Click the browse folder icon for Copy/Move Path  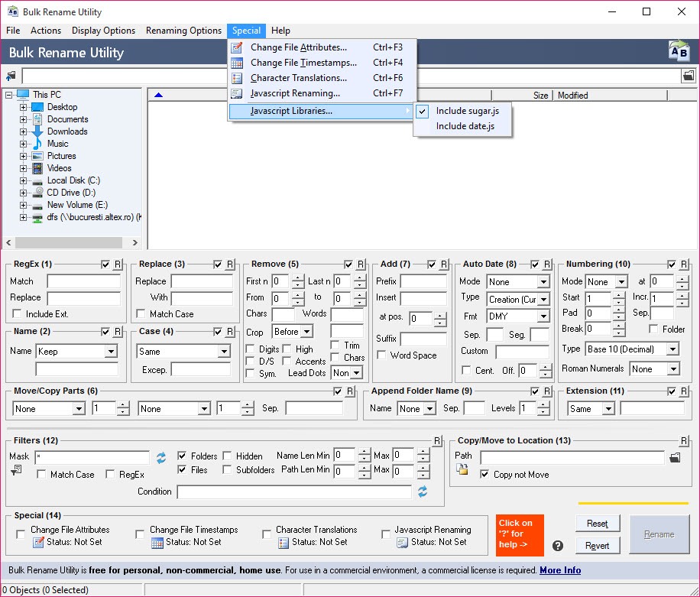675,457
